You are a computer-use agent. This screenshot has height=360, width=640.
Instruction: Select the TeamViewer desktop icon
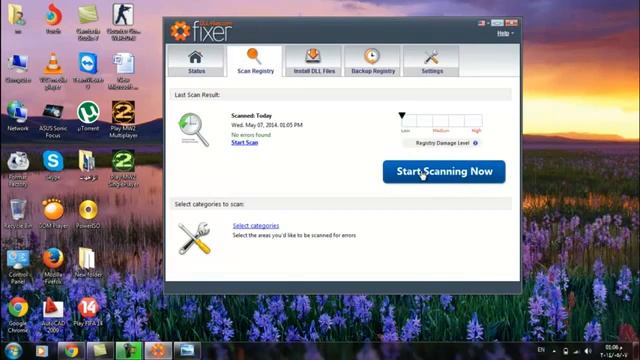88,70
